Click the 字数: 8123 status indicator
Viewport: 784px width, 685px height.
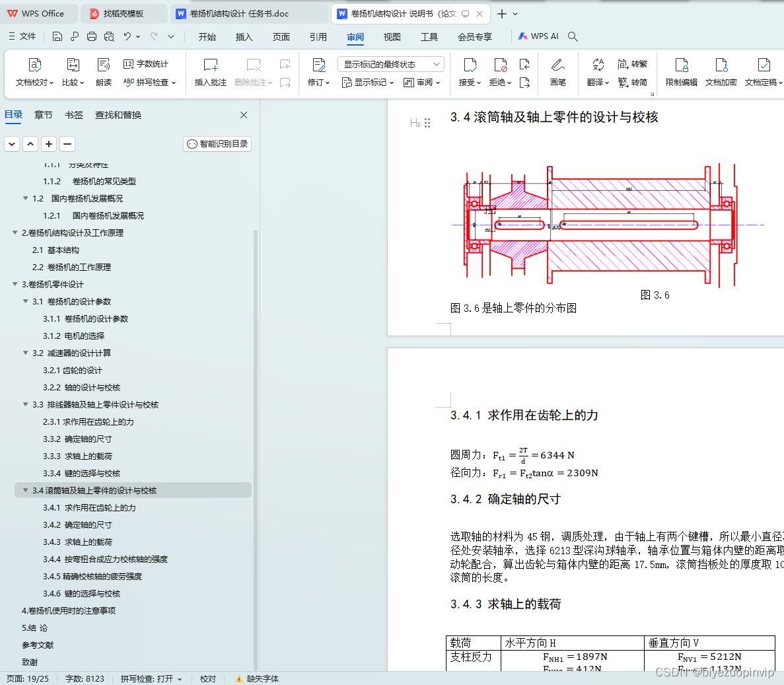pos(85,678)
